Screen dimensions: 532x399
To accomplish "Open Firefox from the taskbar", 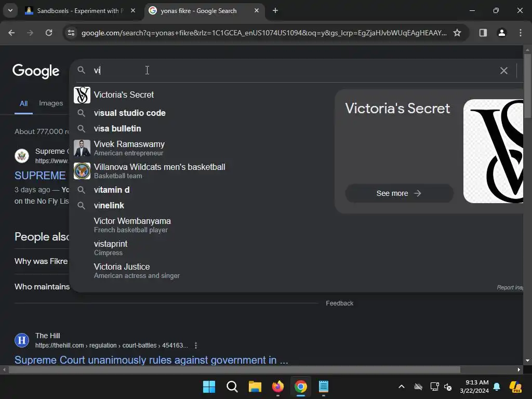I will [x=278, y=387].
